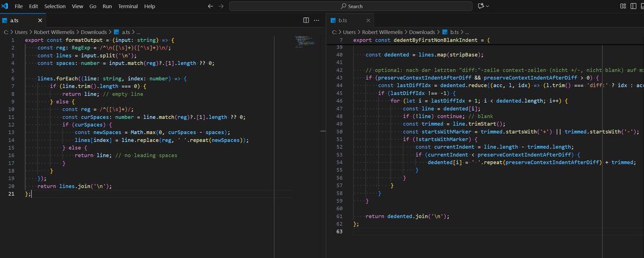Click the a.ts minimap preview
644x258 pixels.
pyautogui.click(x=304, y=41)
